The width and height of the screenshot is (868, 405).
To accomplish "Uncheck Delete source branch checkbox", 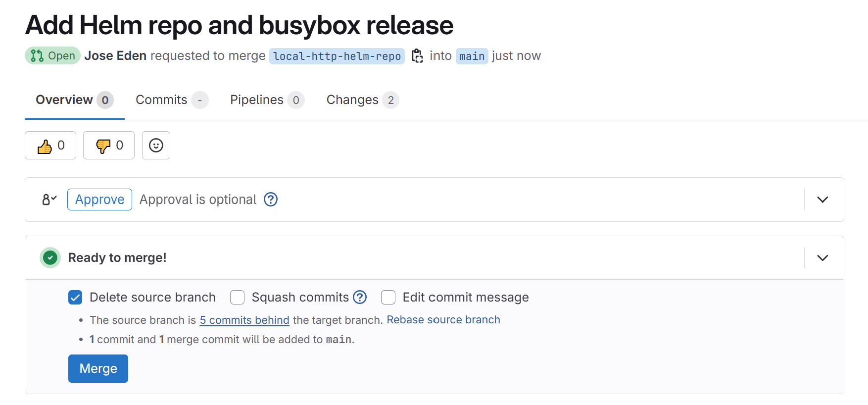I will point(75,297).
